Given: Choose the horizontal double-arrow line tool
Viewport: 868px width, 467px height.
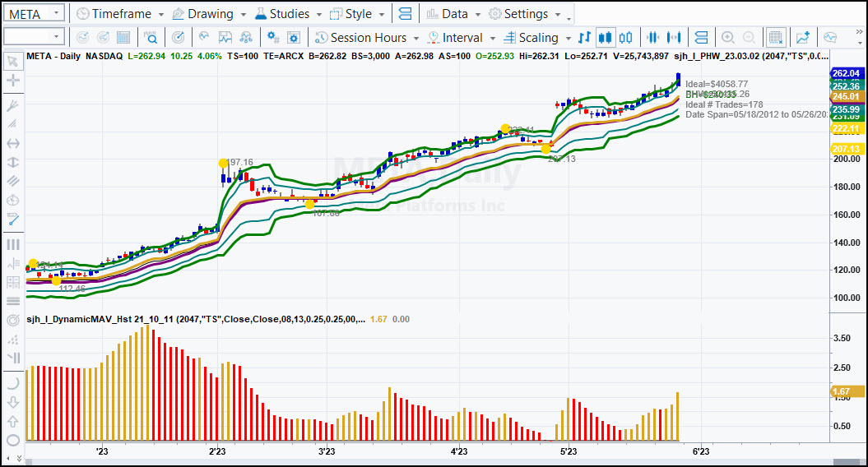Looking at the screenshot, I should (12, 143).
